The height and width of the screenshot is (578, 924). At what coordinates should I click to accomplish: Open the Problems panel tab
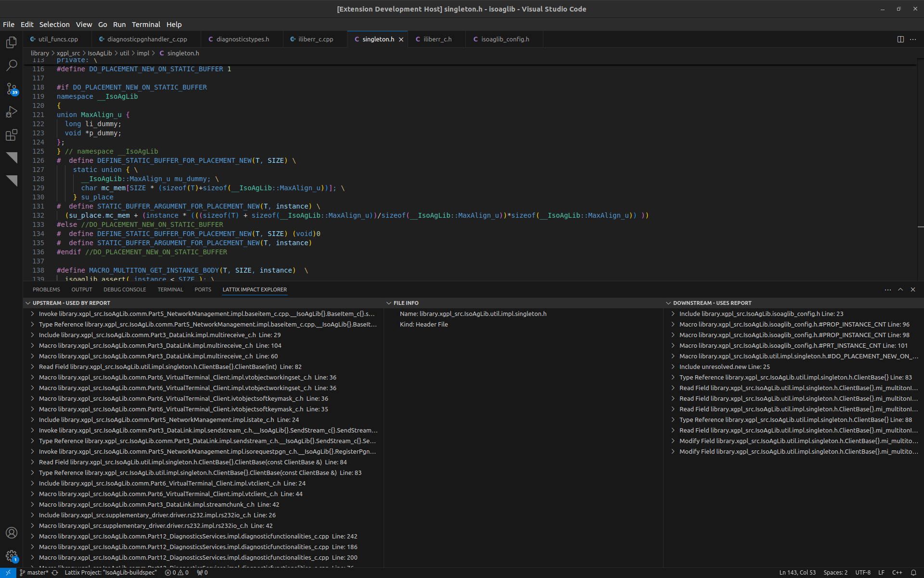[x=46, y=289]
